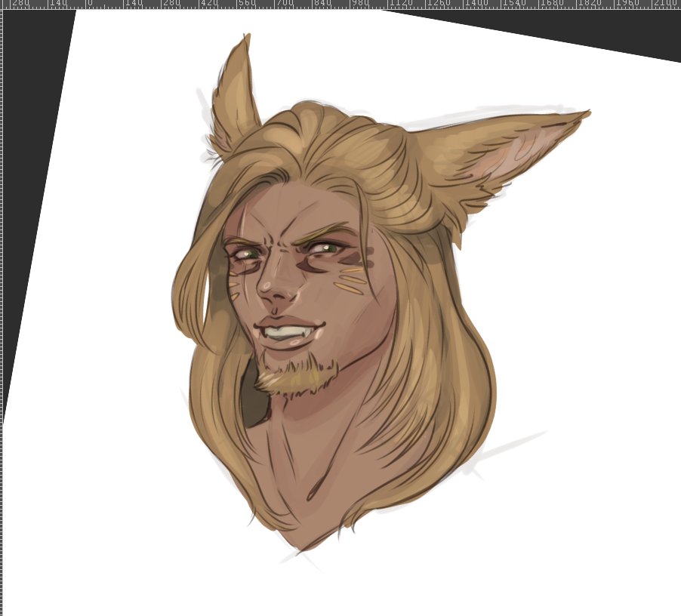
Task: Click the corner where the two rulers meet
Action: tap(3, 5)
